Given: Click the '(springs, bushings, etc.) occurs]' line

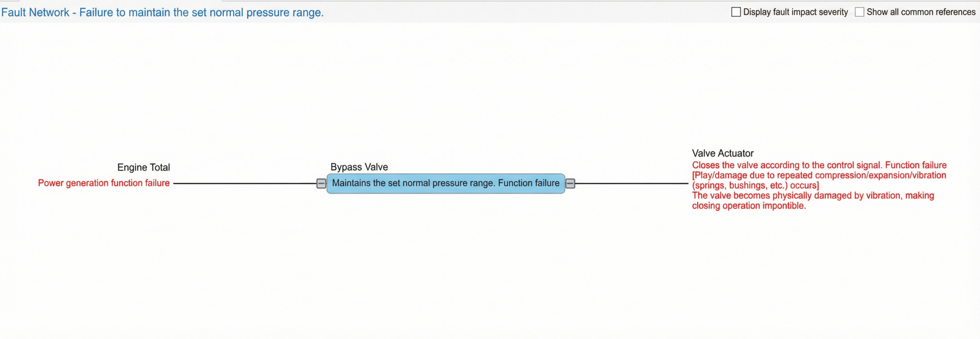Looking at the screenshot, I should (x=755, y=186).
